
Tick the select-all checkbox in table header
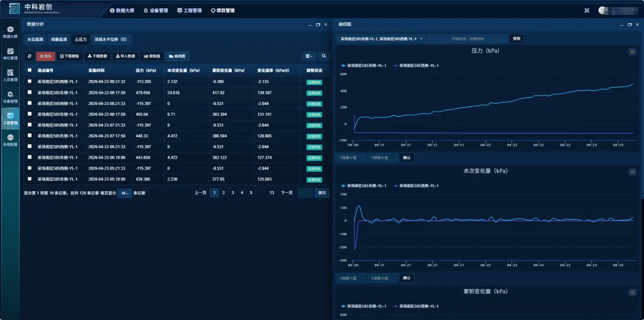30,70
